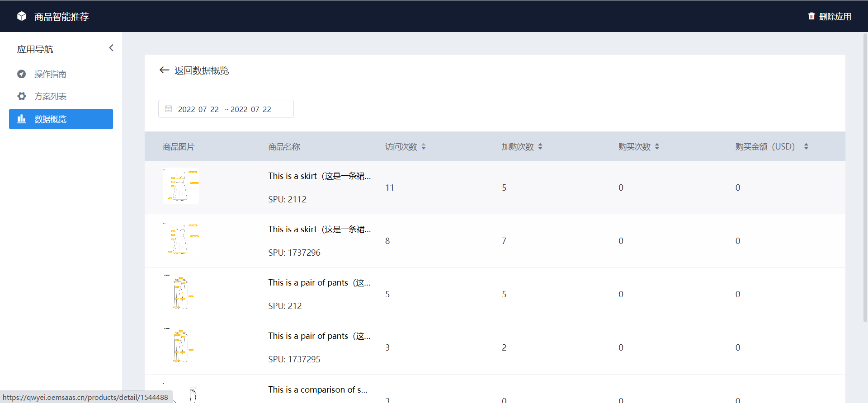Click pants product name above SPU 1737295

click(319, 336)
